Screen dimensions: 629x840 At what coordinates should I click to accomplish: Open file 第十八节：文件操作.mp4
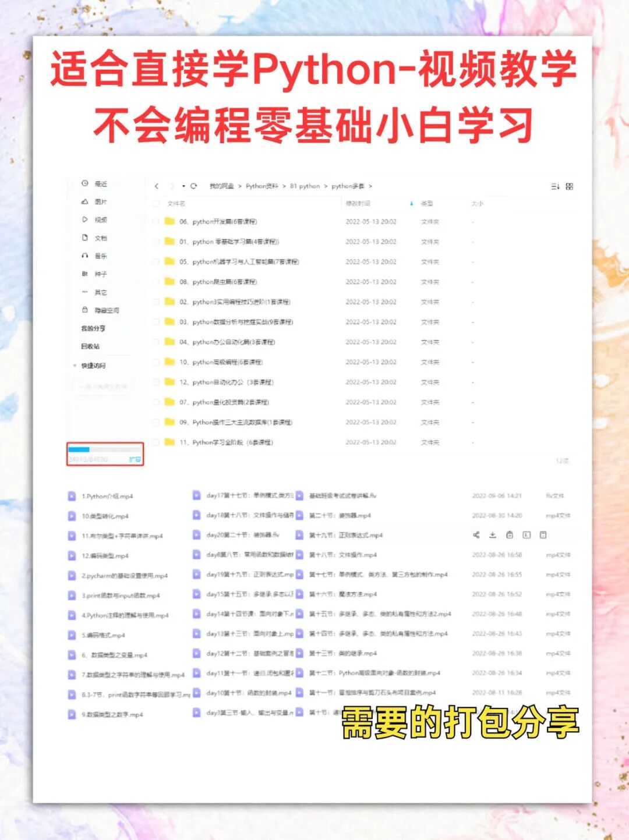tap(343, 554)
